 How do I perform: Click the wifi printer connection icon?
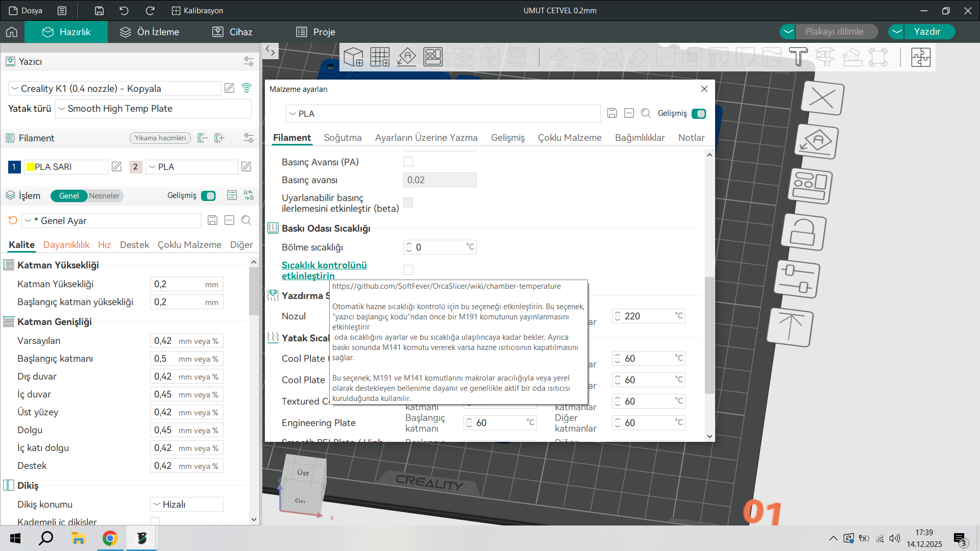[247, 88]
